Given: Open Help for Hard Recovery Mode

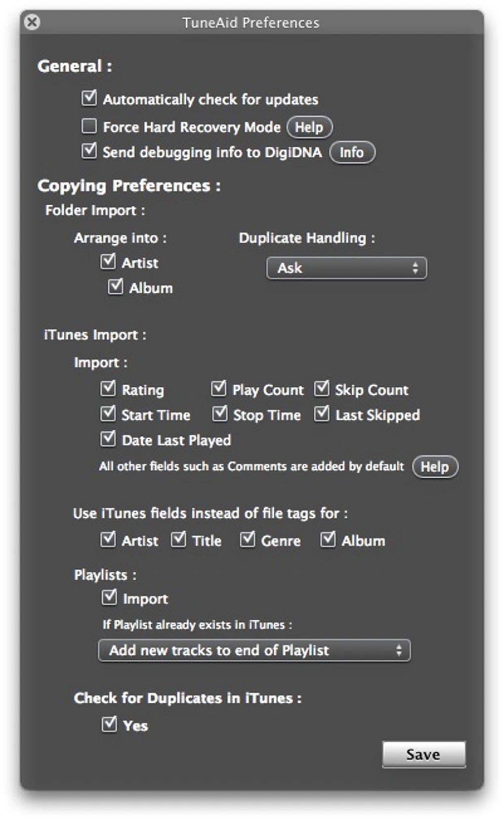Looking at the screenshot, I should click(309, 127).
